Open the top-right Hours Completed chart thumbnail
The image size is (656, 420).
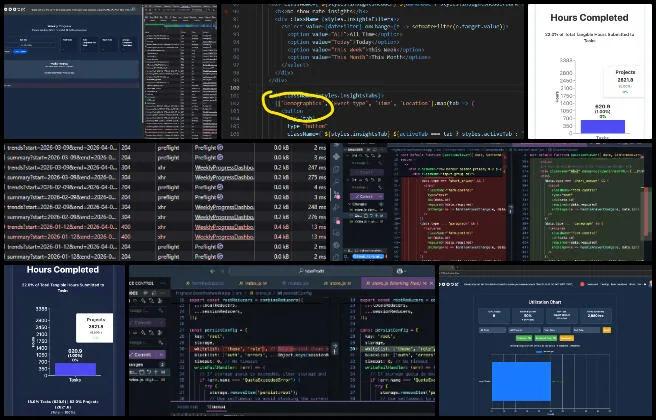(x=589, y=70)
